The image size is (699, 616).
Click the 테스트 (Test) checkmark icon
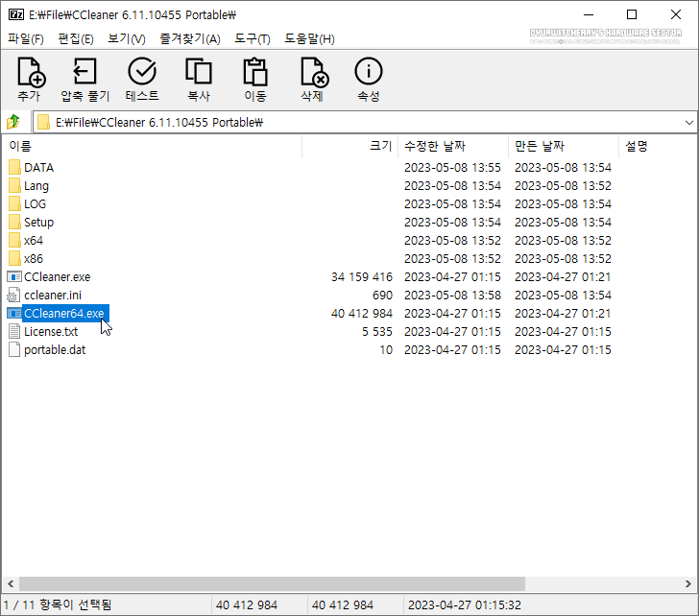pos(142,71)
